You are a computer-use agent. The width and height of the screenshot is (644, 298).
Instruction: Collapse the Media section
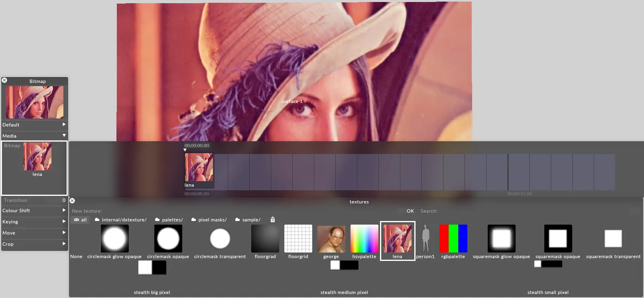tap(34, 136)
